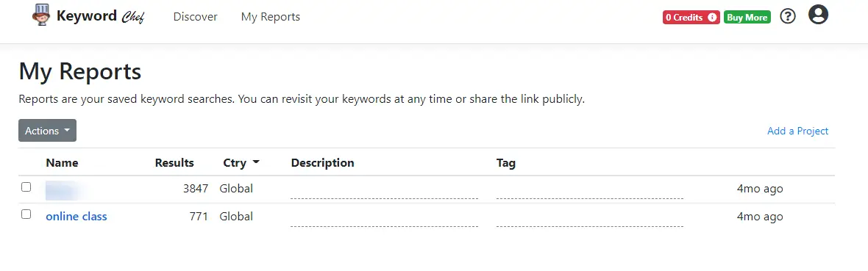Open the help question mark icon

click(x=787, y=17)
